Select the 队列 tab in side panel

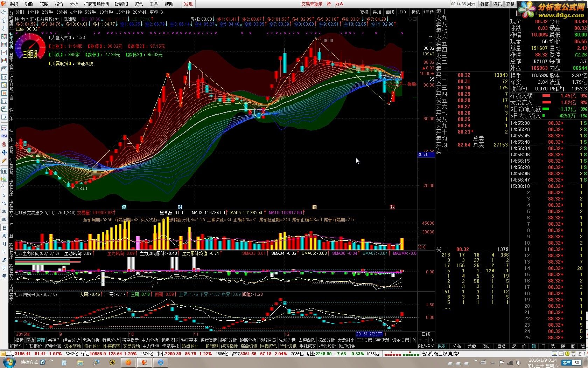(442, 346)
